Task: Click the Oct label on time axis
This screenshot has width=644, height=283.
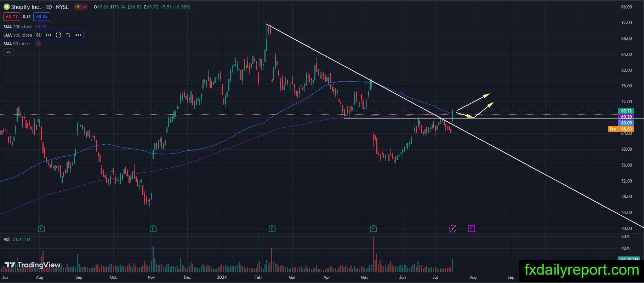Action: [113, 277]
